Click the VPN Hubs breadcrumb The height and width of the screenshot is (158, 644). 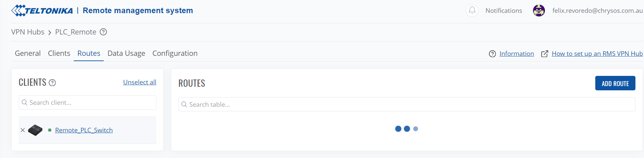click(x=28, y=32)
